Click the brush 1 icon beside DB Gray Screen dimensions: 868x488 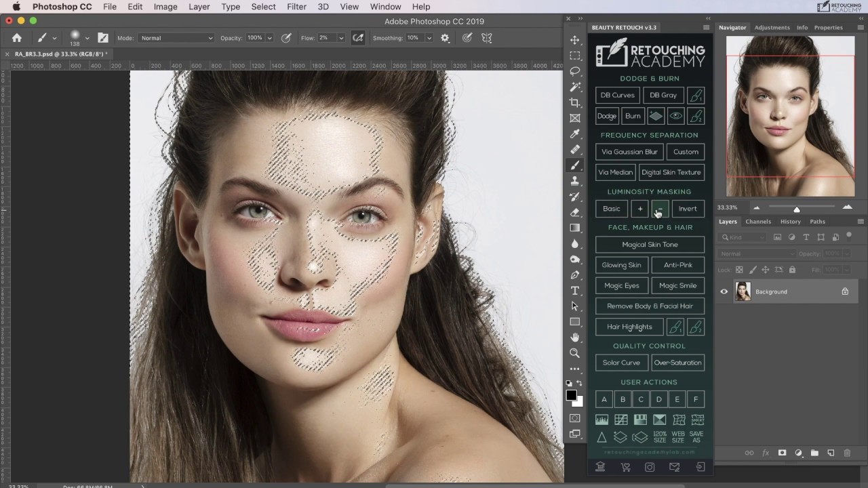696,95
